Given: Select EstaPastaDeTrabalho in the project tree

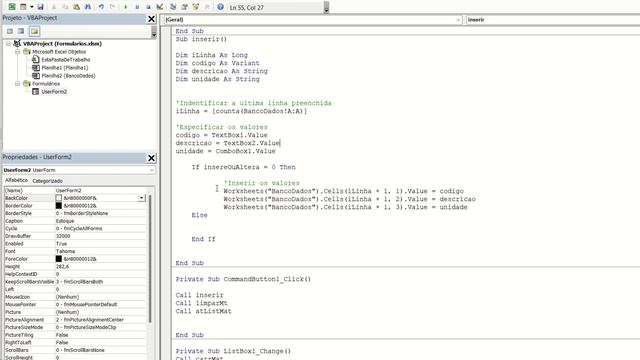Looking at the screenshot, I should [x=65, y=60].
